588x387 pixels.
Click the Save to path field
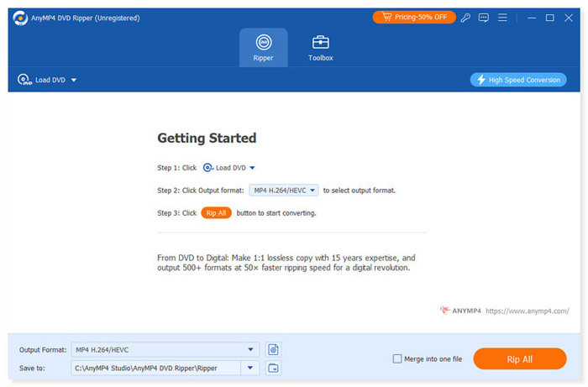pyautogui.click(x=155, y=368)
